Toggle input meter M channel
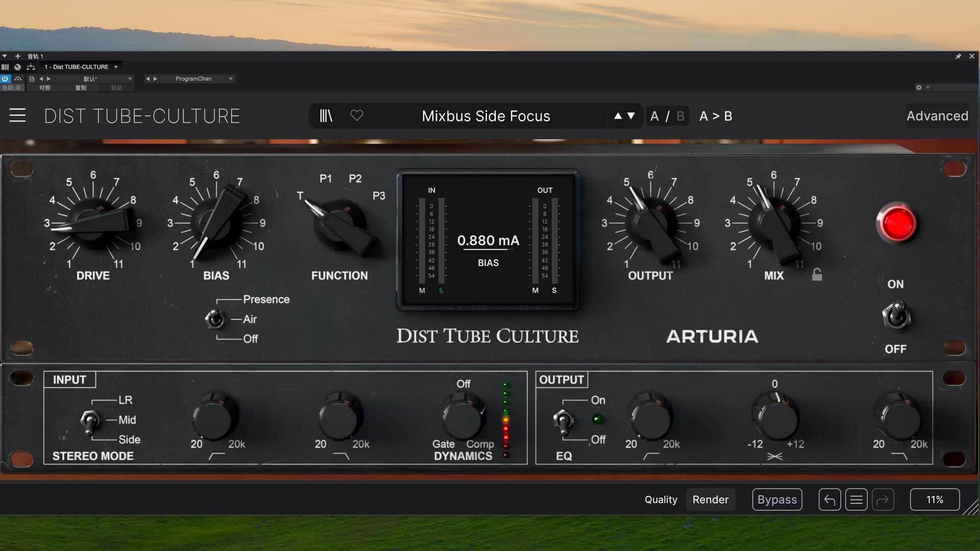Viewport: 980px width, 551px height. (422, 290)
